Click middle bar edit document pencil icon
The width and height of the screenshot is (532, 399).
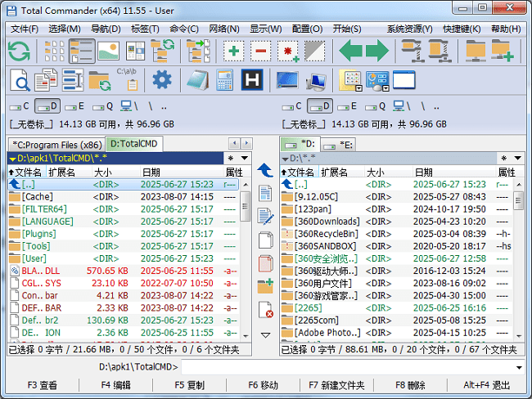click(265, 217)
